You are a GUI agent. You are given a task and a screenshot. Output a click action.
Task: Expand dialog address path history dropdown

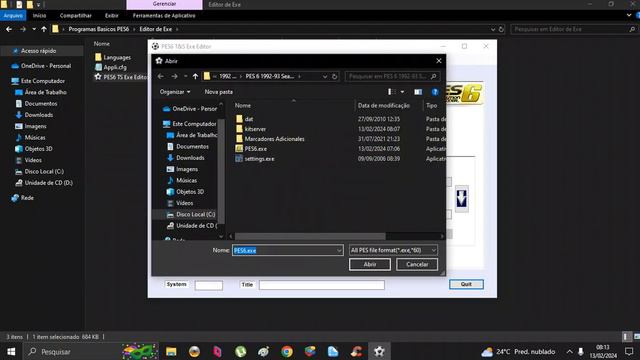[325, 76]
